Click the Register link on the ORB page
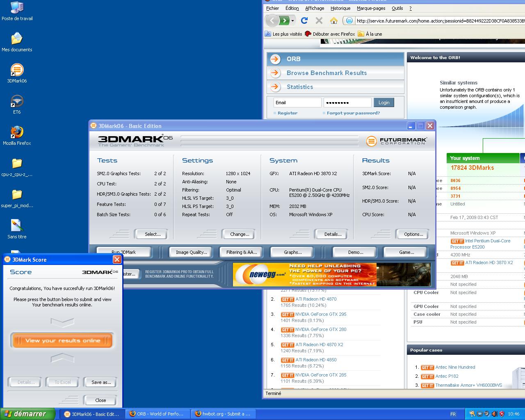Image resolution: width=525 pixels, height=420 pixels. 287,113
